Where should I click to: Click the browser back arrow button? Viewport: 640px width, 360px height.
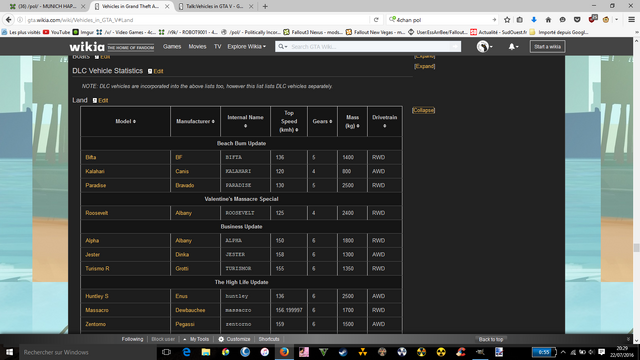point(9,20)
